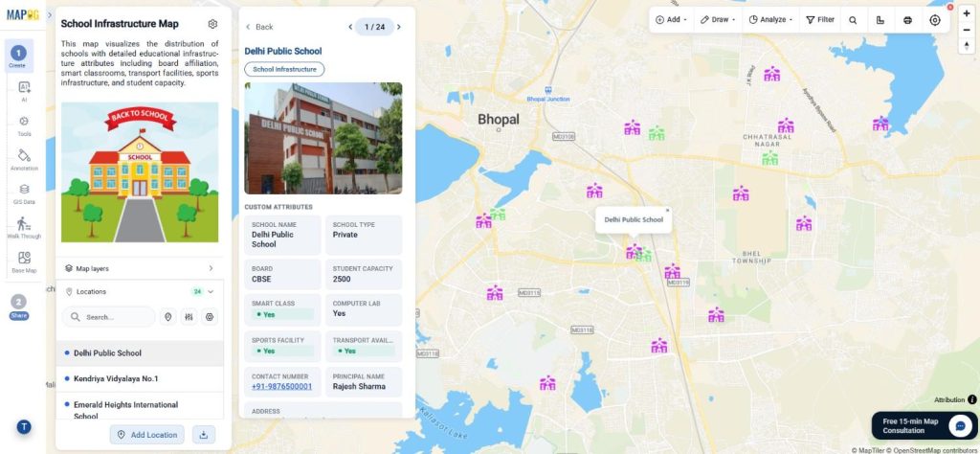Image resolution: width=980 pixels, height=454 pixels.
Task: Collapse the Locations list chevron
Action: 211,291
